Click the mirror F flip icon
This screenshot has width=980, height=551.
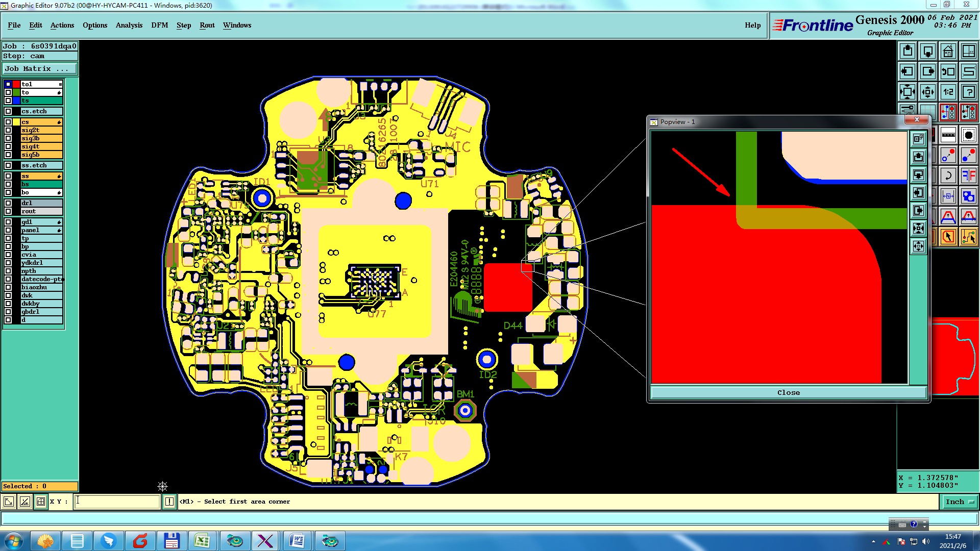[968, 176]
